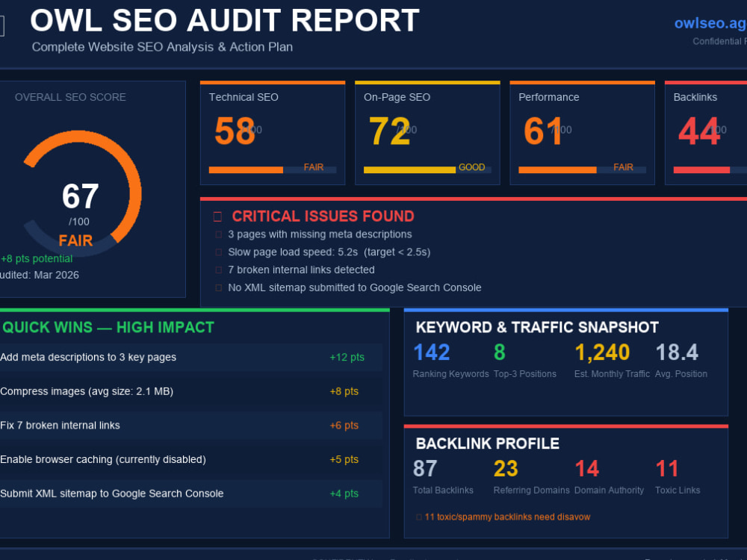This screenshot has width=747, height=560.
Task: Click the Performance FAIR progress bar
Action: pyautogui.click(x=582, y=170)
